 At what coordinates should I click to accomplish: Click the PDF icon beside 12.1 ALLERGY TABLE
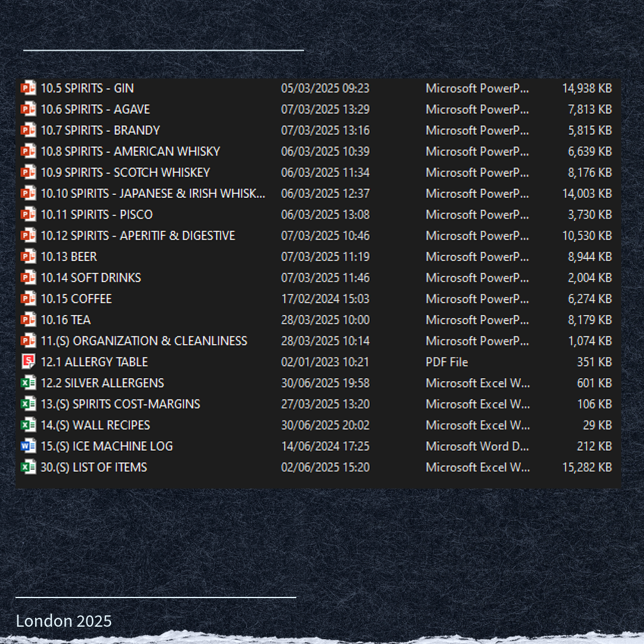tap(29, 362)
